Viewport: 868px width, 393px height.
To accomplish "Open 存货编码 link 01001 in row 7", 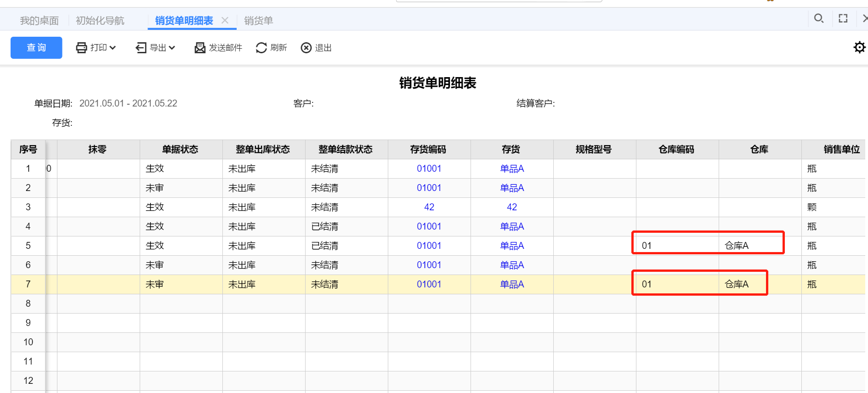I will point(429,284).
